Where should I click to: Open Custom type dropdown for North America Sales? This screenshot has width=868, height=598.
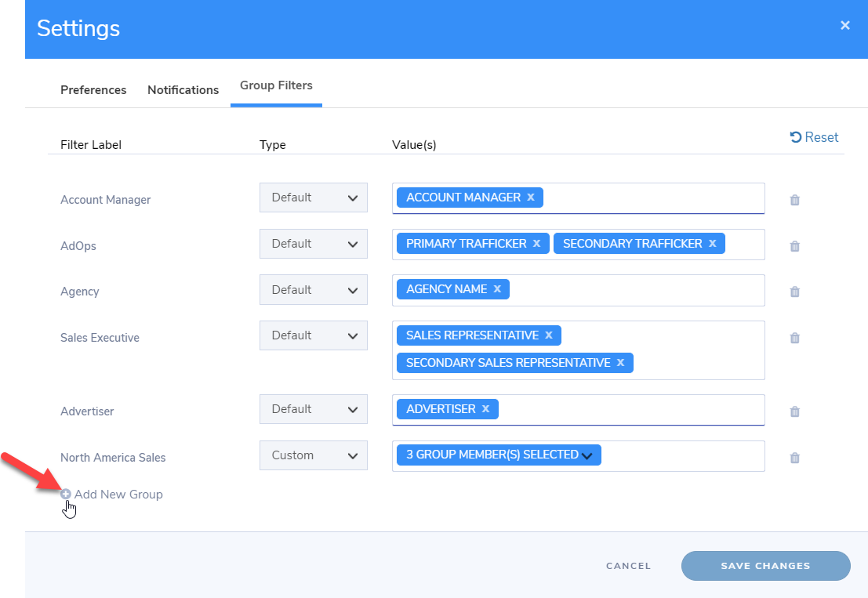click(x=314, y=455)
